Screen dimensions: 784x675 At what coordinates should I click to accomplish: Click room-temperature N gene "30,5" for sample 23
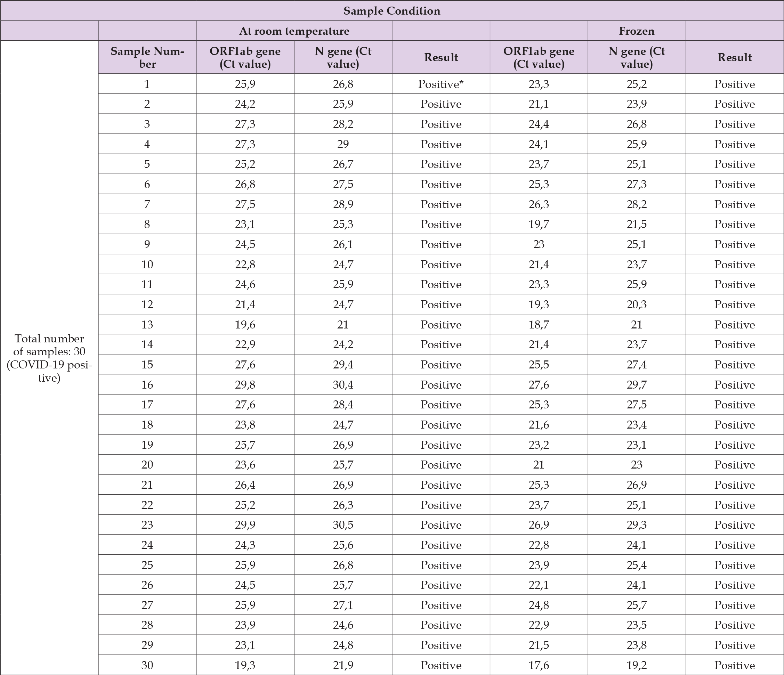(343, 525)
